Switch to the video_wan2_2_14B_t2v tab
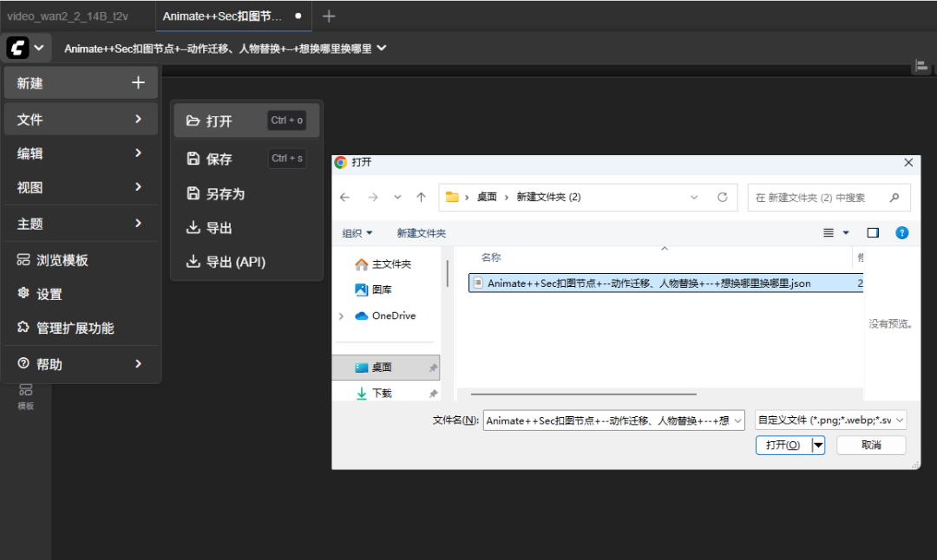Viewport: 937px width, 560px height. (67, 16)
